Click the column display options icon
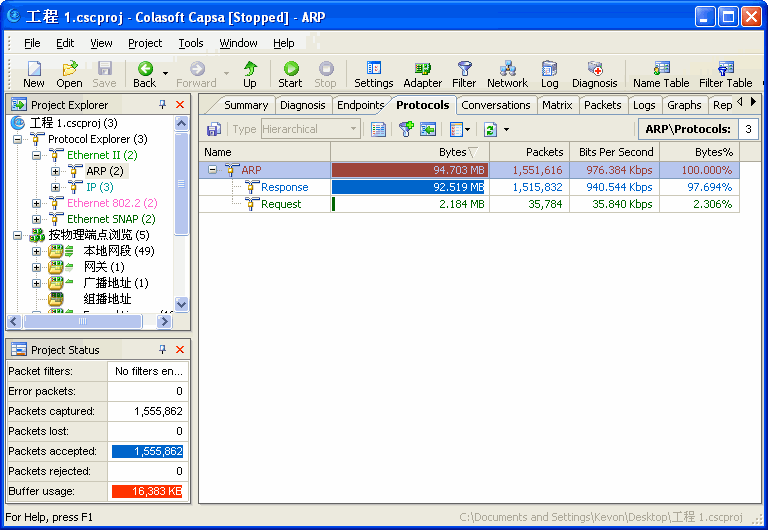768x530 pixels. pos(456,129)
